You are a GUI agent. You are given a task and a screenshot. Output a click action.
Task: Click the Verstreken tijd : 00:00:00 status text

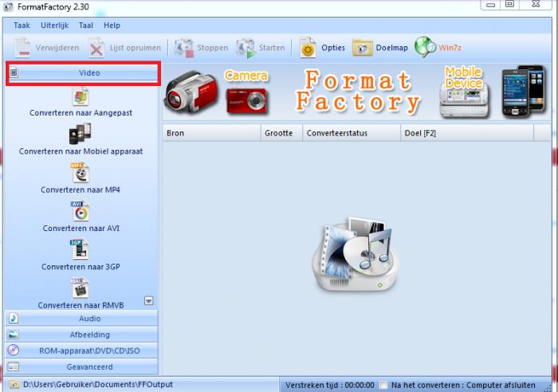330,386
